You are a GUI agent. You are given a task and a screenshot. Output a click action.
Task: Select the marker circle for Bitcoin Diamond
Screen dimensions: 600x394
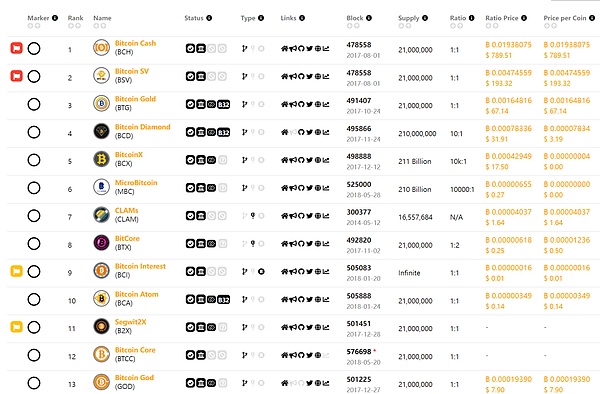34,132
